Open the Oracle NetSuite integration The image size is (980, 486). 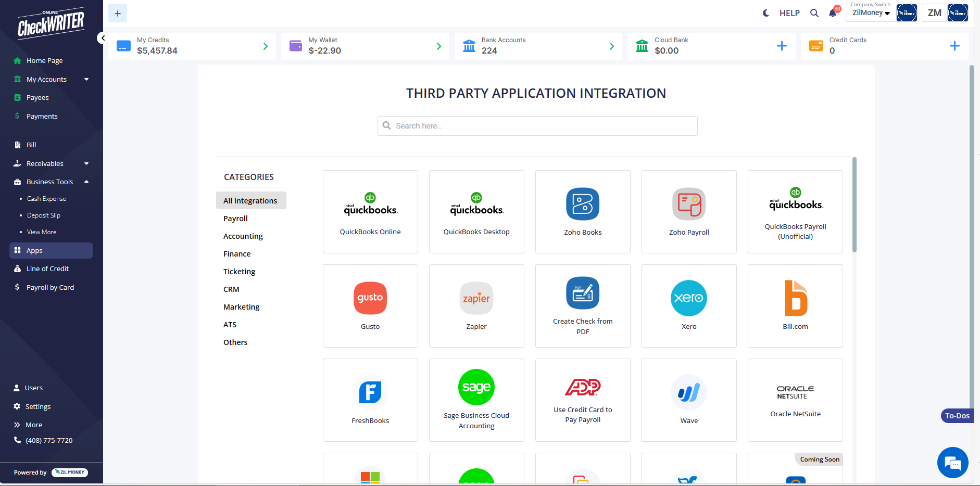[795, 400]
